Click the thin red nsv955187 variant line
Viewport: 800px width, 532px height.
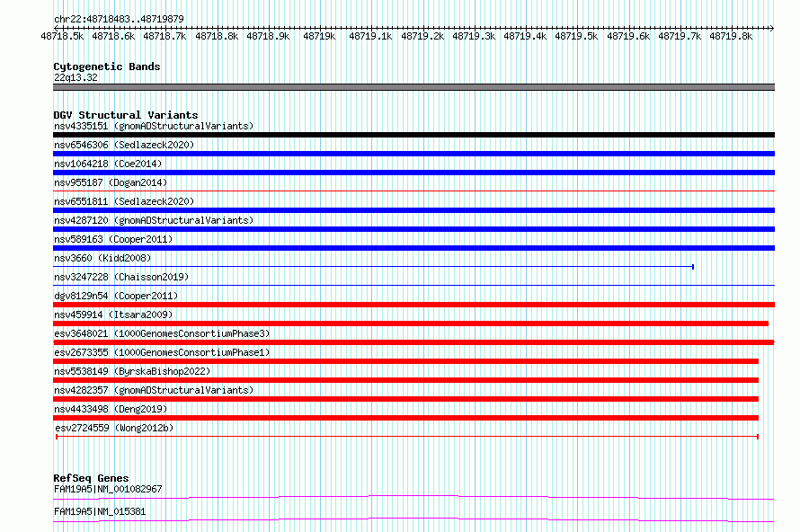pyautogui.click(x=413, y=191)
